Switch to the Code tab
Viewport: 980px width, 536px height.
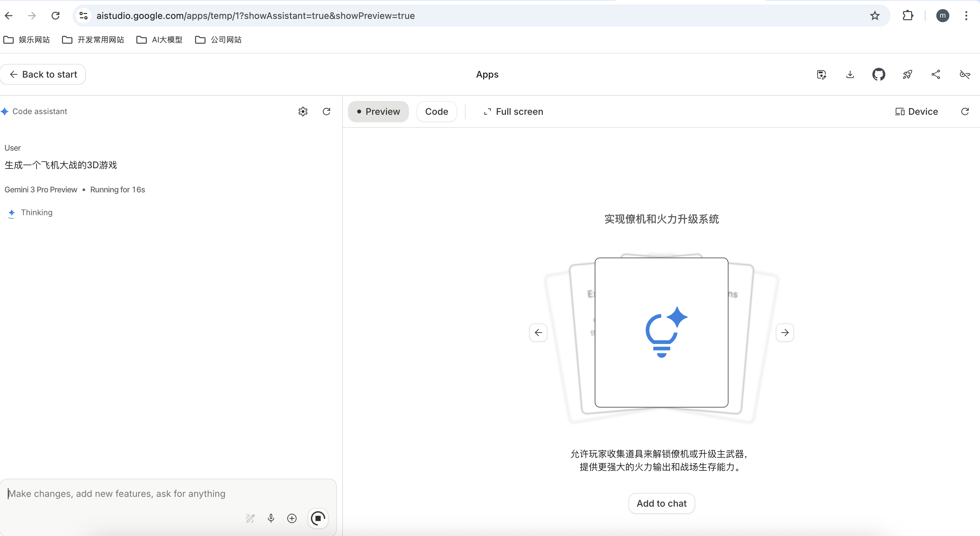pyautogui.click(x=436, y=112)
